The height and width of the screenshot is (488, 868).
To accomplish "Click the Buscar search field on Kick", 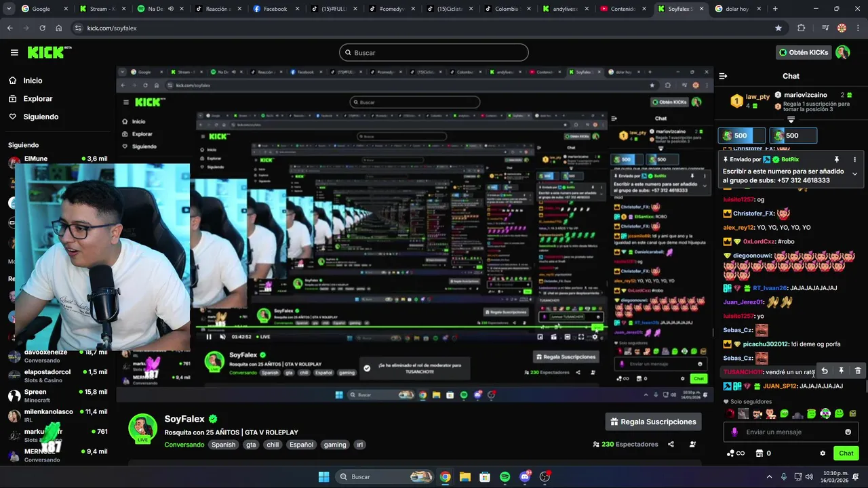I will (434, 52).
